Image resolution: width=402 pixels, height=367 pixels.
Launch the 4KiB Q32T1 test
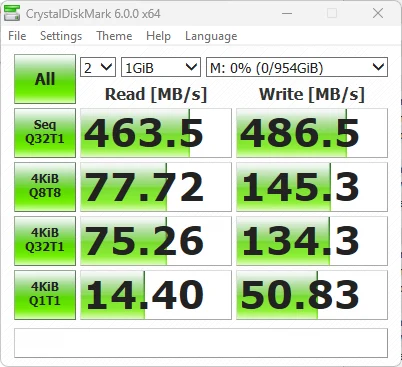45,241
